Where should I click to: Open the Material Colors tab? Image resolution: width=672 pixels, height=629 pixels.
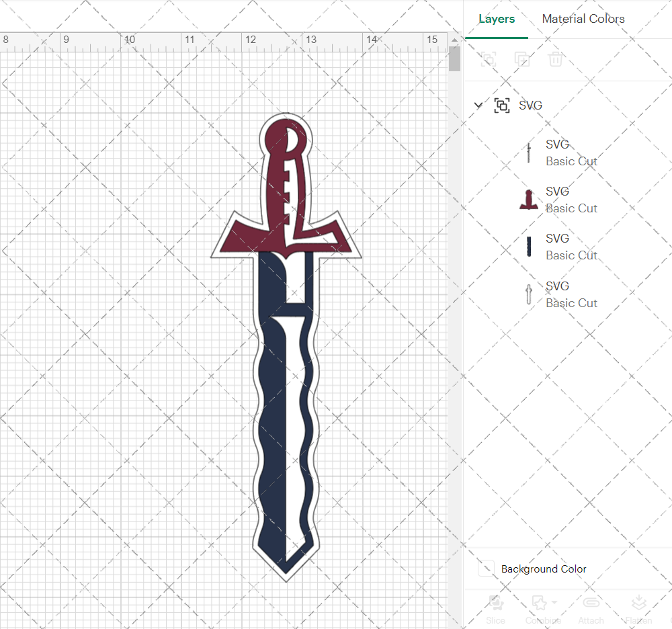pyautogui.click(x=583, y=19)
